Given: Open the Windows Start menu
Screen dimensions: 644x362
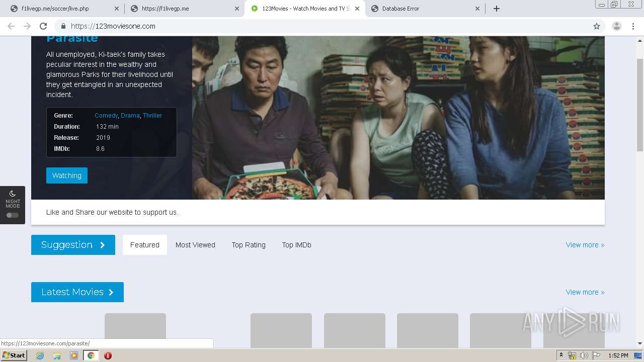Looking at the screenshot, I should click(x=14, y=355).
